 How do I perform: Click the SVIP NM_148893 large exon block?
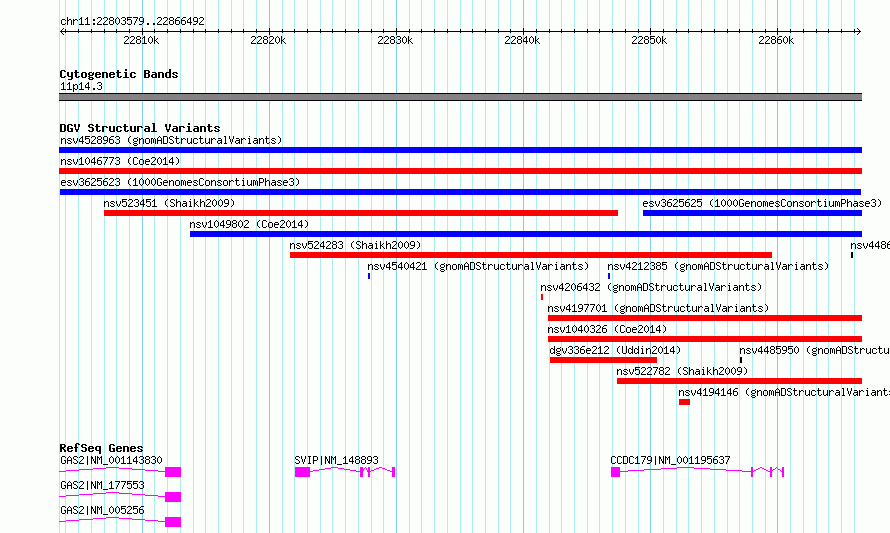coord(303,472)
